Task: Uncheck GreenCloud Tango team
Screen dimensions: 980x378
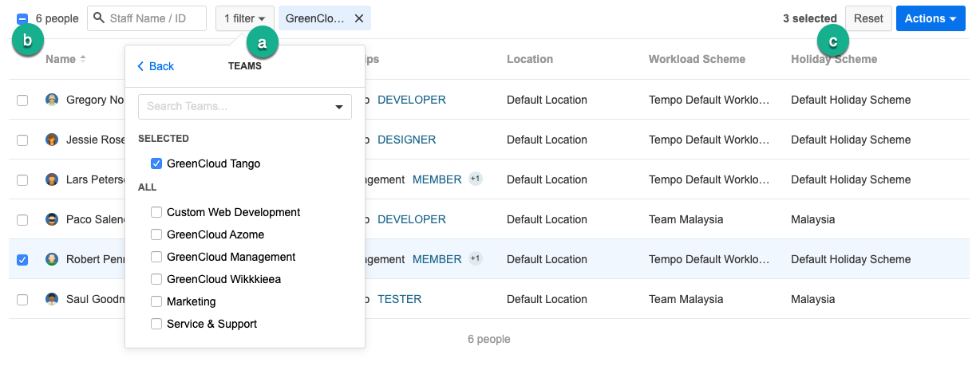Action: coord(156,163)
